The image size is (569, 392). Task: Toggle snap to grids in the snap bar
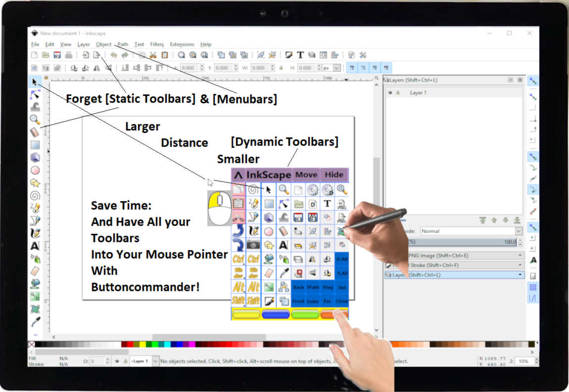(x=533, y=287)
